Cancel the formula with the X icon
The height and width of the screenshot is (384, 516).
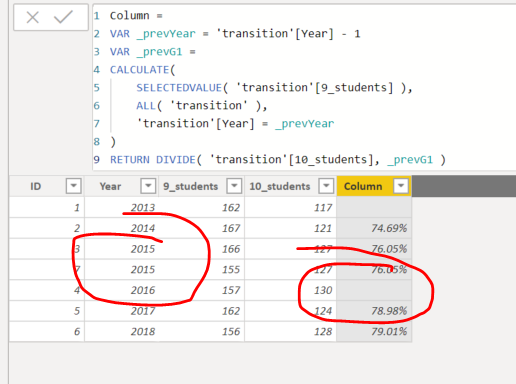coord(33,17)
